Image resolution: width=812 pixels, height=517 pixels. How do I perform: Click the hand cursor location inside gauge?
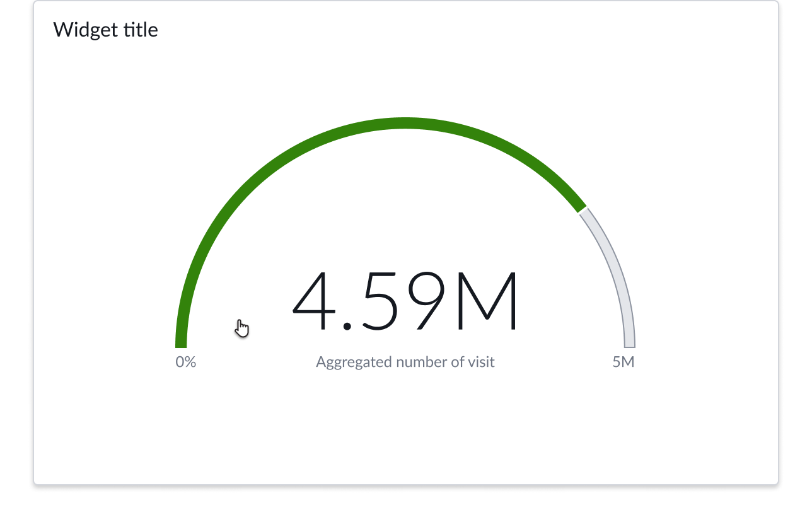pos(241,327)
